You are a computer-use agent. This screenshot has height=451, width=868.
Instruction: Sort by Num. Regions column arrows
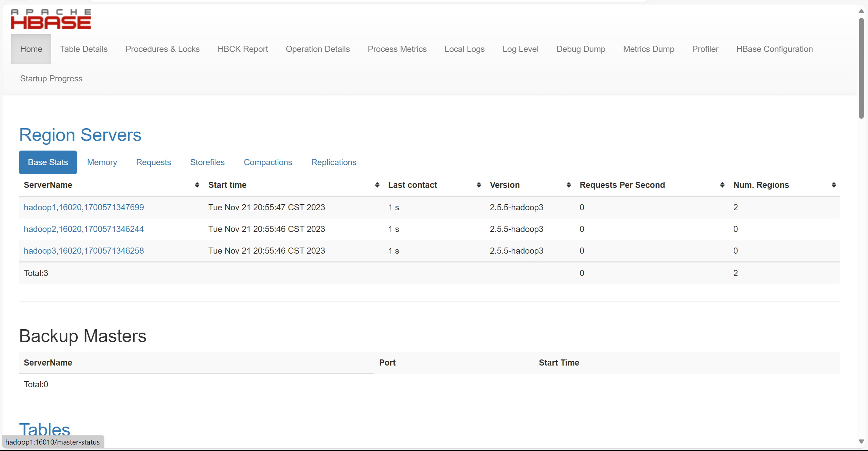click(x=834, y=185)
